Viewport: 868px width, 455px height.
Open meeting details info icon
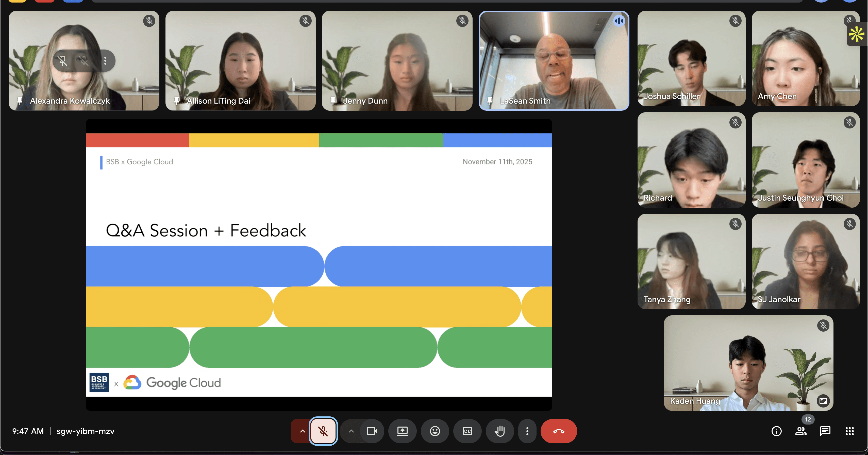tap(776, 431)
